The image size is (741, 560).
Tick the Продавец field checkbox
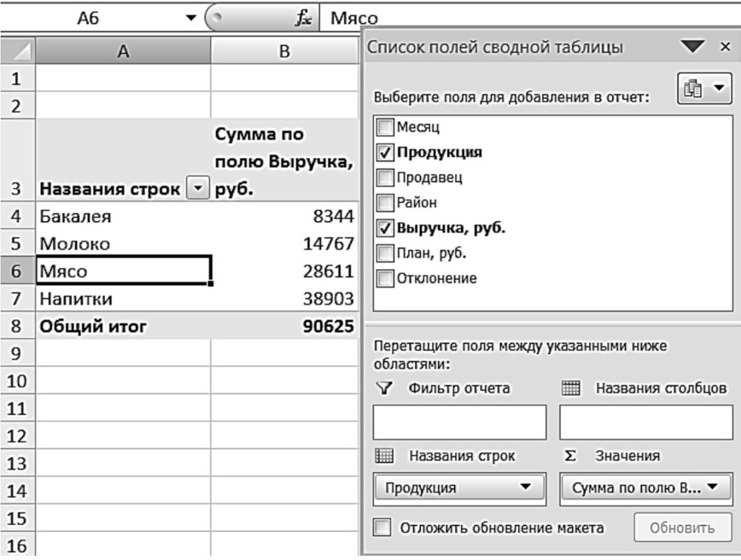(385, 178)
